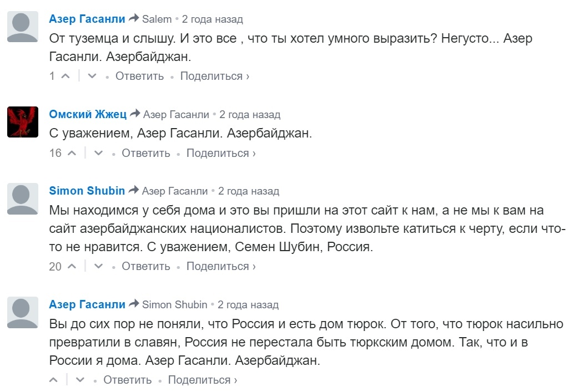Click Ответить under Simon Shubin's comment

click(146, 266)
